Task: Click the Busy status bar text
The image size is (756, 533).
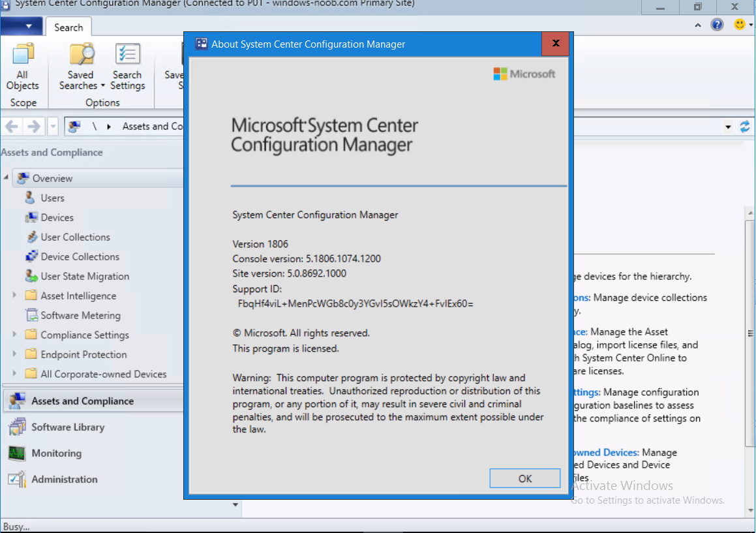Action: point(16,526)
